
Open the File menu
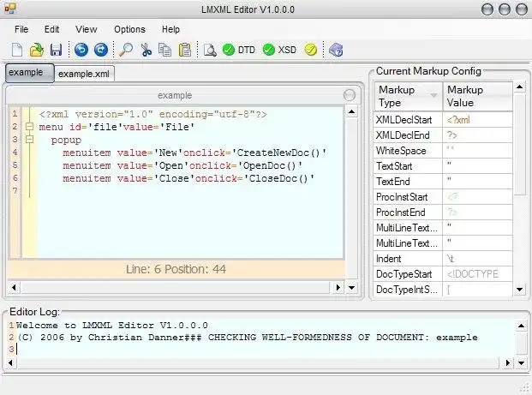click(21, 29)
